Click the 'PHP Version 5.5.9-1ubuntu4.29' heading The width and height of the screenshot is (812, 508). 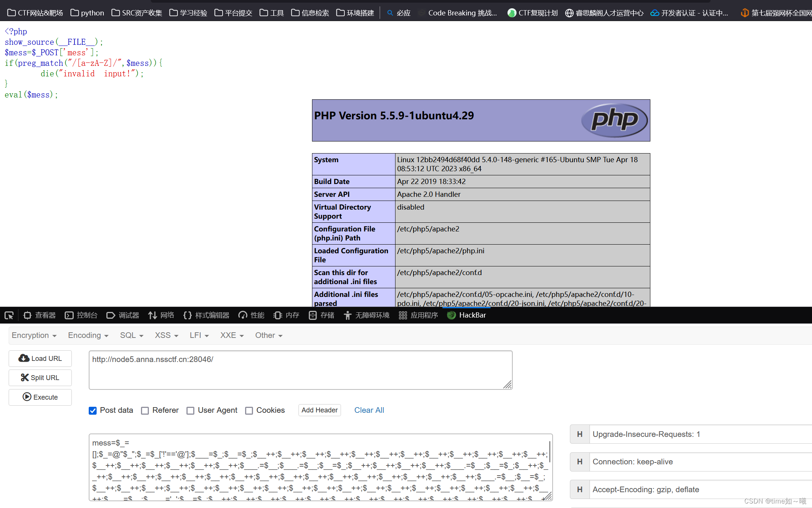pyautogui.click(x=394, y=116)
